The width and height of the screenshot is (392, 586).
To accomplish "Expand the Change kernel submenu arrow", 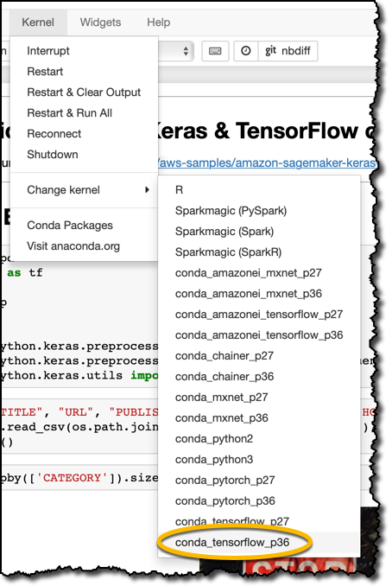I will [147, 190].
